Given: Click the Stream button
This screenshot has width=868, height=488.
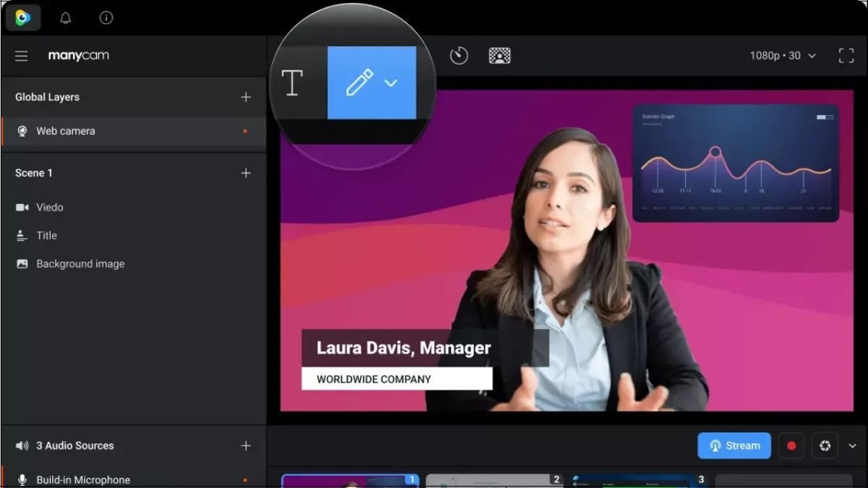Looking at the screenshot, I should click(734, 446).
